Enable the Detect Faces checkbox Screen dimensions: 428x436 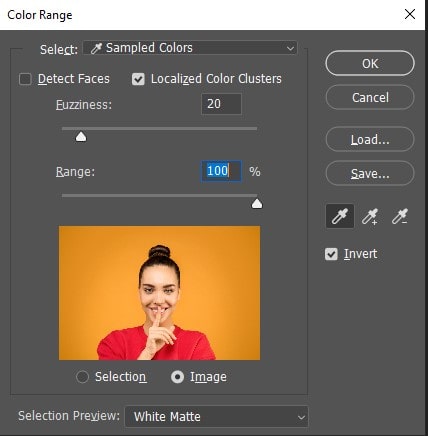click(x=25, y=79)
